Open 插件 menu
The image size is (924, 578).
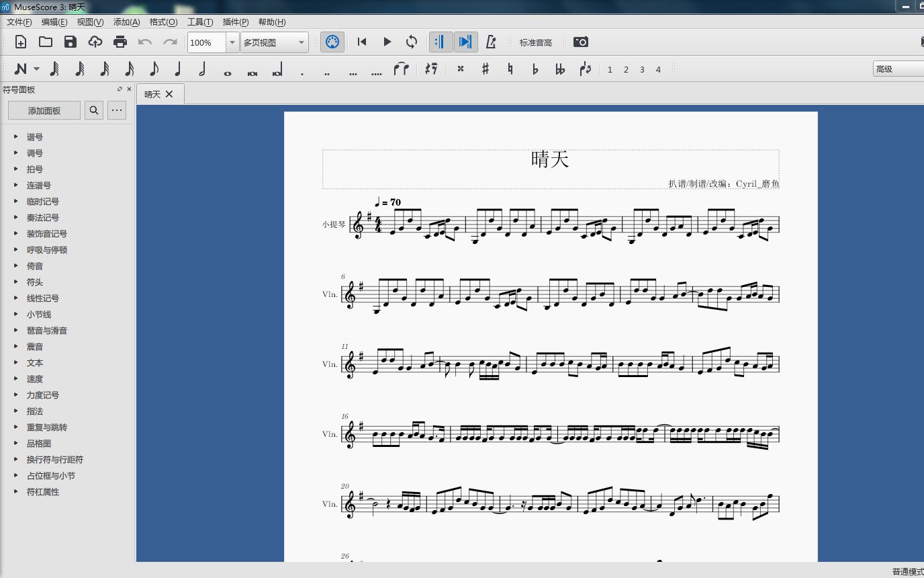235,22
